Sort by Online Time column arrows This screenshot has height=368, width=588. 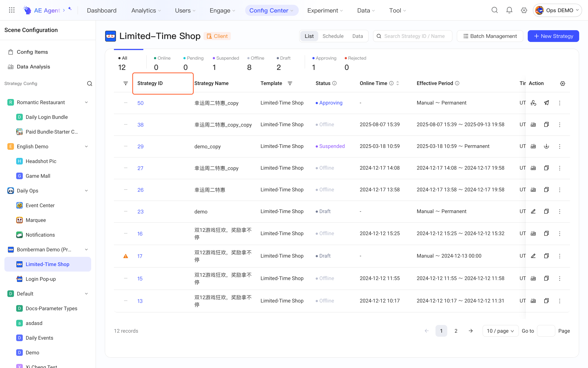[x=397, y=83]
